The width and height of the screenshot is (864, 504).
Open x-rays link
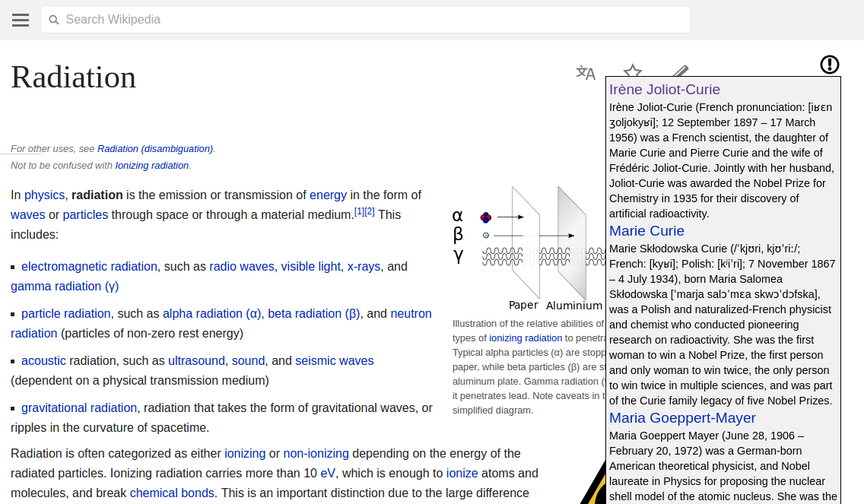point(364,267)
